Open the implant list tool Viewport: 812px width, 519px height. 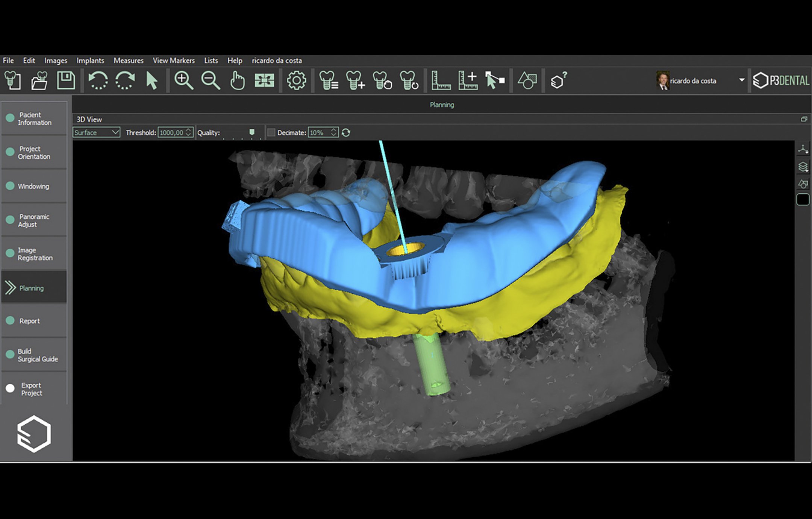(329, 80)
